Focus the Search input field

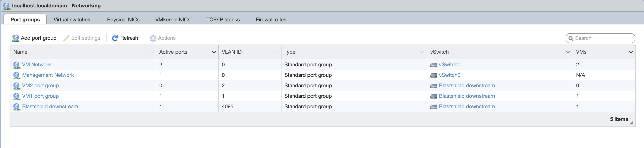(x=602, y=38)
